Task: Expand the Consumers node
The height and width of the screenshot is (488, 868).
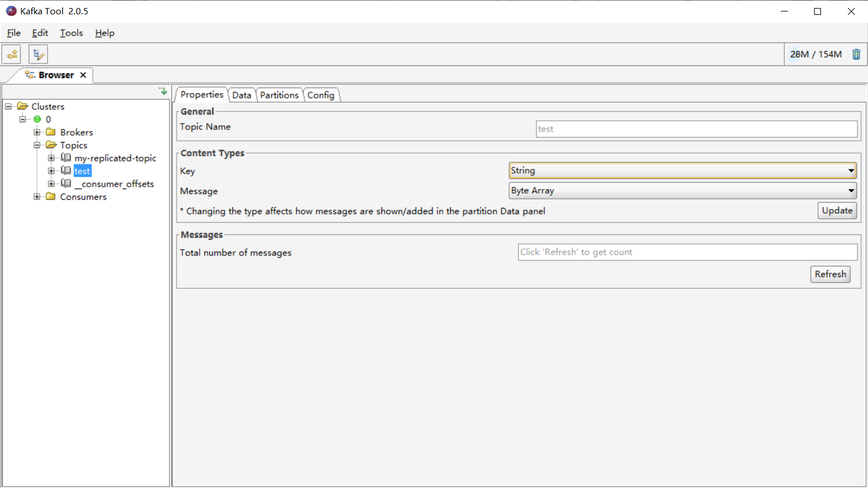Action: 37,196
